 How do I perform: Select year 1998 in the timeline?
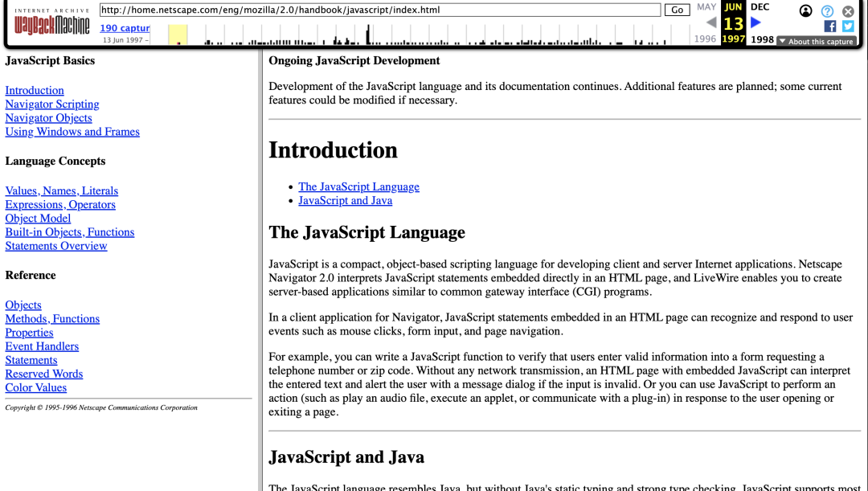coord(762,39)
